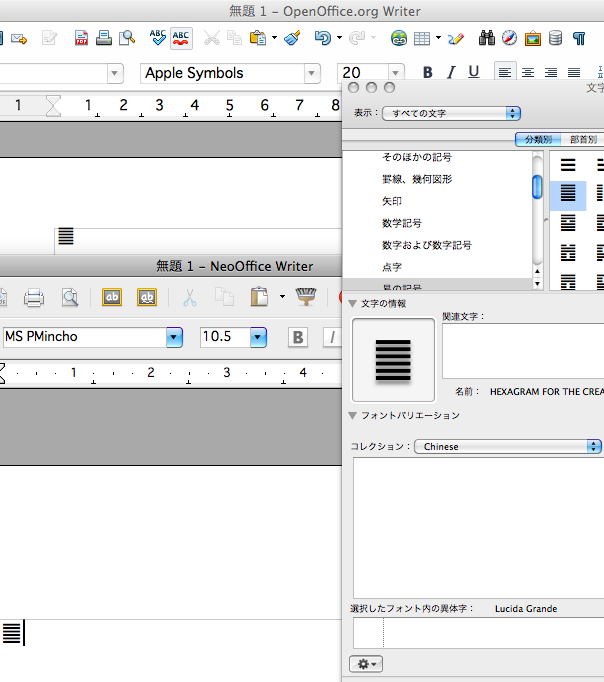Select そのほかの記号 category
The image size is (604, 682).
pyautogui.click(x=417, y=157)
